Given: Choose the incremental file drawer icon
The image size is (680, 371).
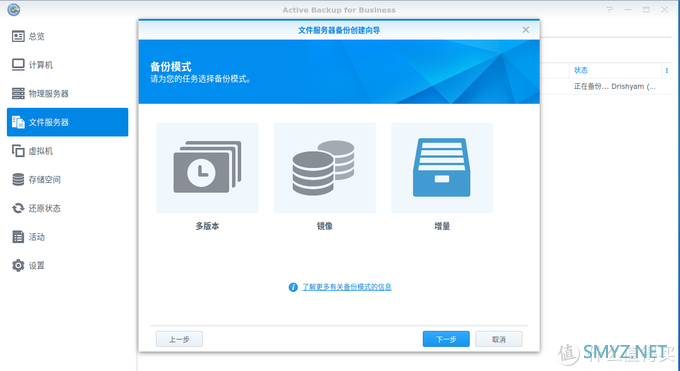Looking at the screenshot, I should coord(442,167).
